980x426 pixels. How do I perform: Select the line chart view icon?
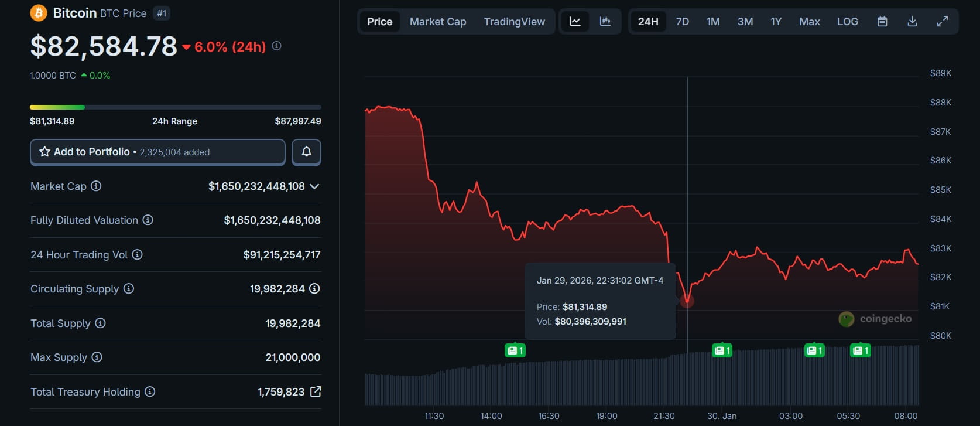(x=575, y=22)
